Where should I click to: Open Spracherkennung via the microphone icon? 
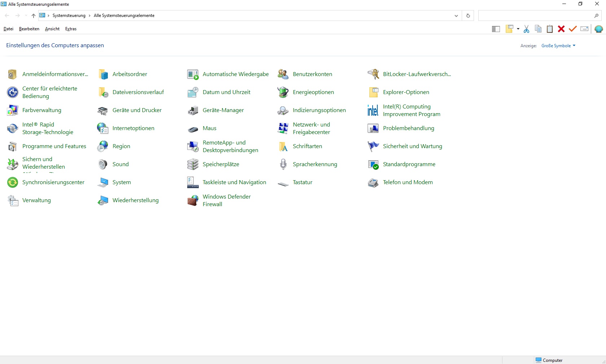coord(283,164)
